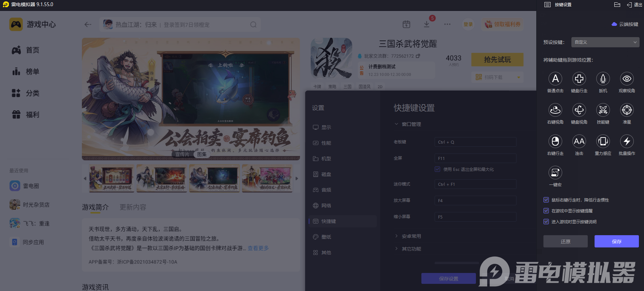Select the 右键视角 right-click view icon
Viewport: 644px width, 291px height.
point(555,110)
